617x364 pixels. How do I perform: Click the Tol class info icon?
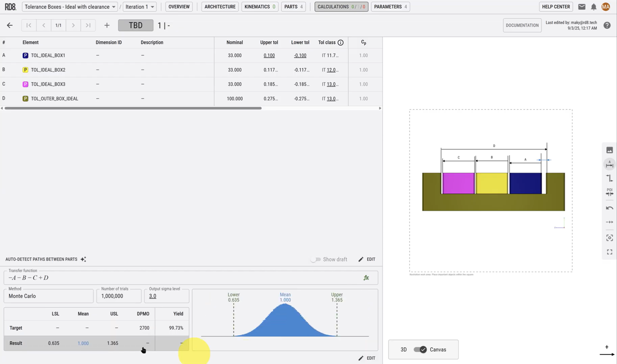coord(340,43)
